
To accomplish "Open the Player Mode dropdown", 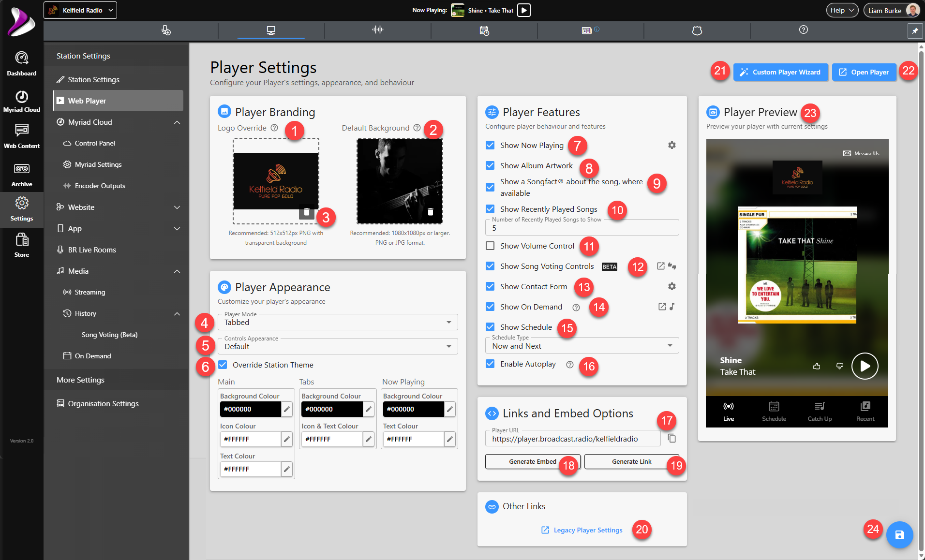I will (338, 322).
